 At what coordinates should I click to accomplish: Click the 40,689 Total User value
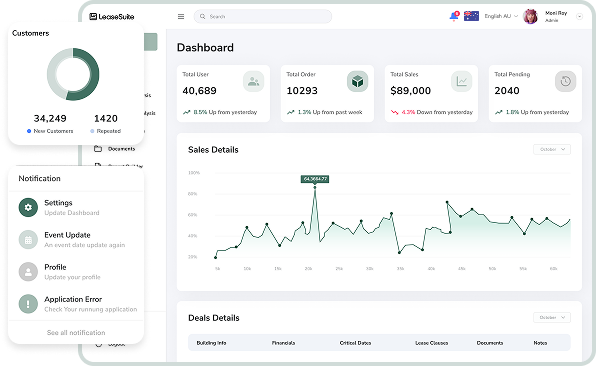[x=200, y=91]
